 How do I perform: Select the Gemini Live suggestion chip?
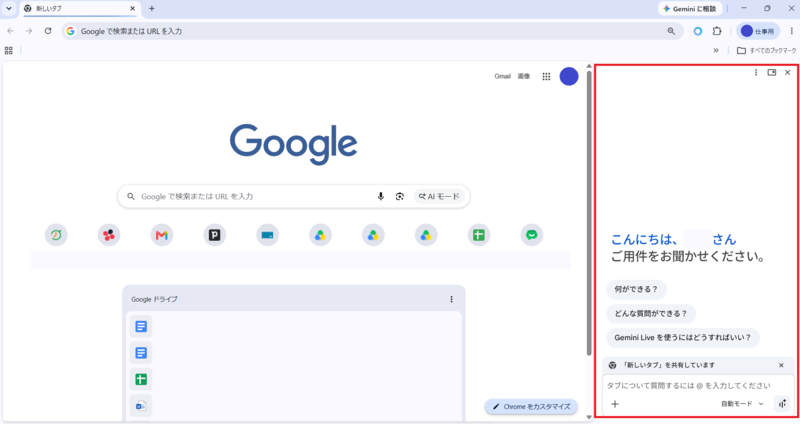pyautogui.click(x=683, y=338)
